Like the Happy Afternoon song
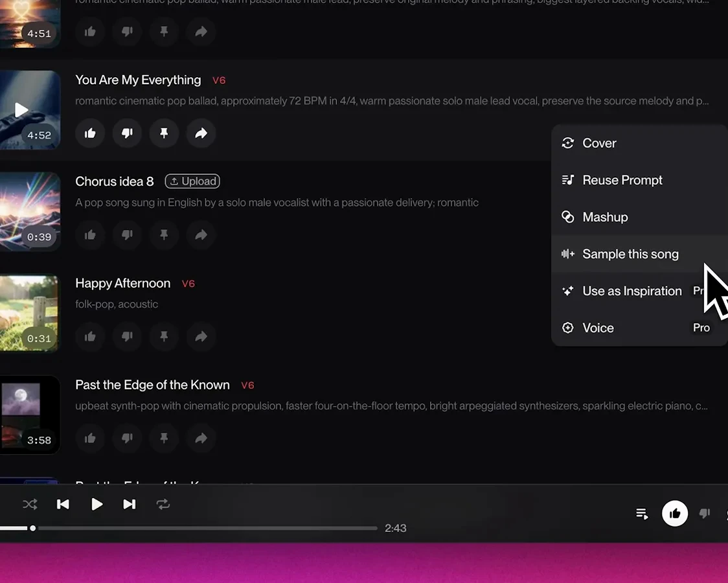 90,337
